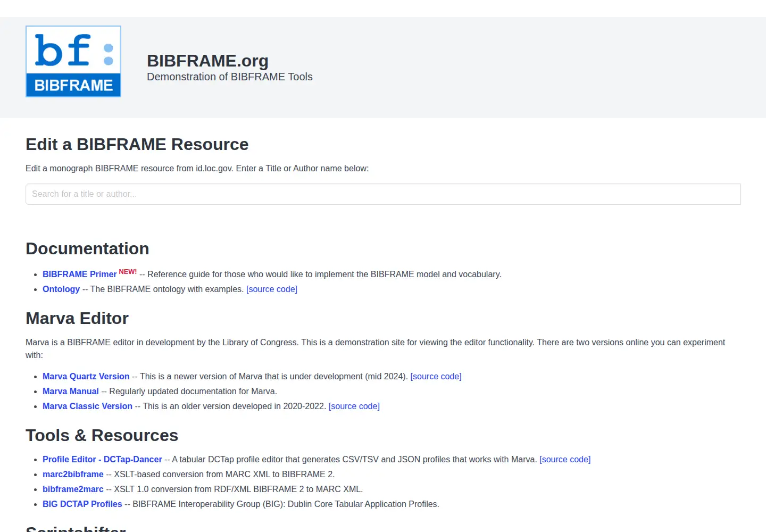View Ontology source code link
766x532 pixels.
(x=272, y=289)
